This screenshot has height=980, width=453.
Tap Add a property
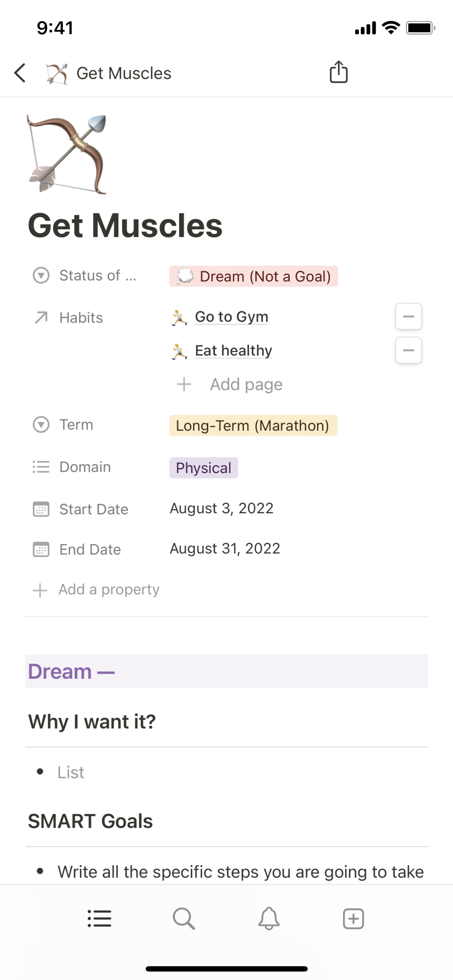click(x=109, y=590)
